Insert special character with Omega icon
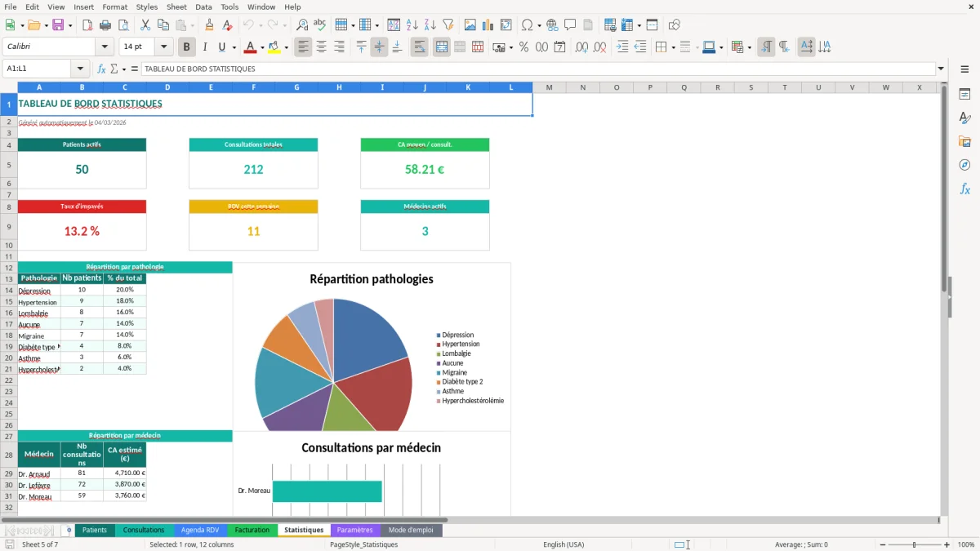The image size is (980, 551). (527, 25)
